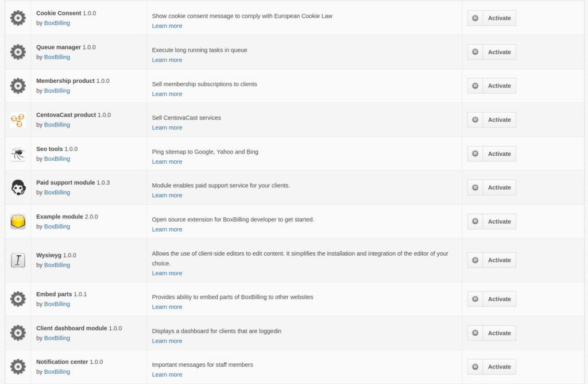Open settings cog beside Membership product Activate
588x384 pixels.
tap(475, 86)
